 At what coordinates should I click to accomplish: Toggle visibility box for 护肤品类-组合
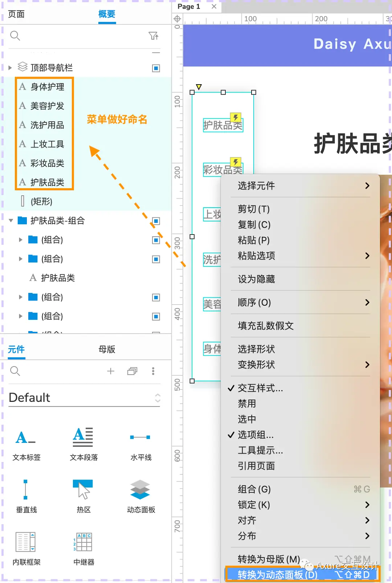tap(156, 221)
